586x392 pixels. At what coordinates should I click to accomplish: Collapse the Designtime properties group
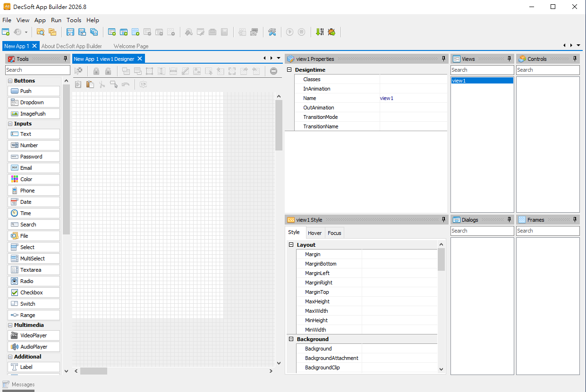click(289, 70)
